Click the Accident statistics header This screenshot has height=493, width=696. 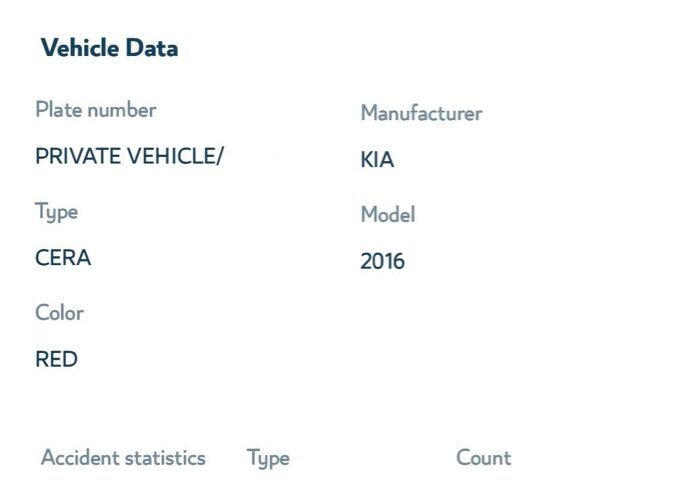coord(123,458)
